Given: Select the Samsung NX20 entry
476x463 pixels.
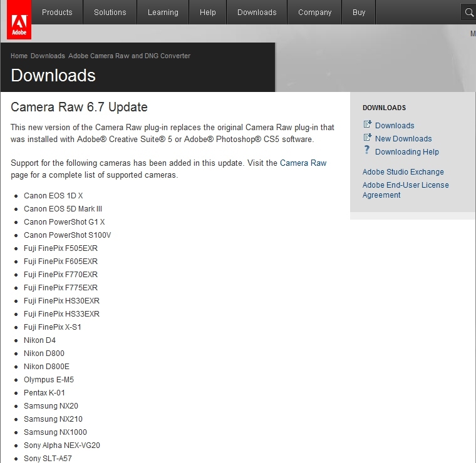Looking at the screenshot, I should coord(51,406).
